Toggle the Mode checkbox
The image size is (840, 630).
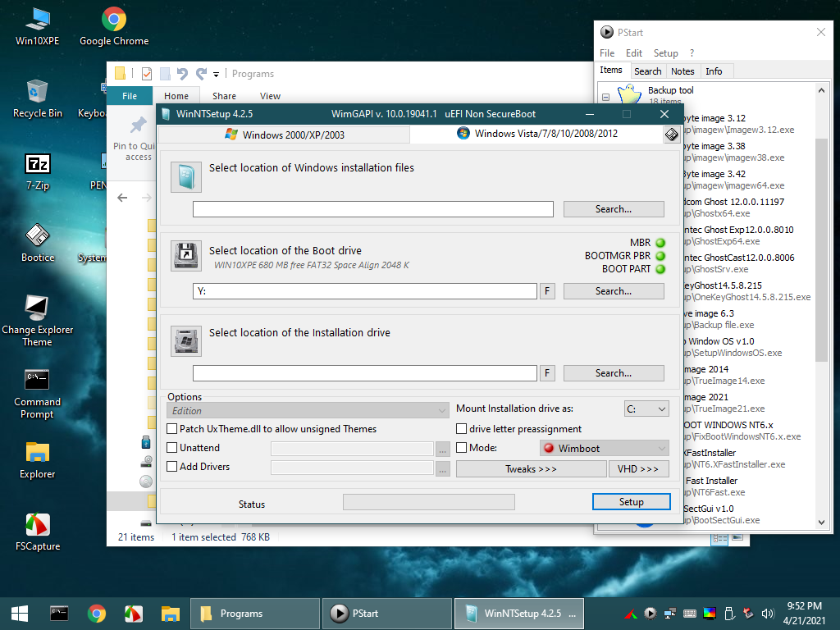(x=461, y=447)
